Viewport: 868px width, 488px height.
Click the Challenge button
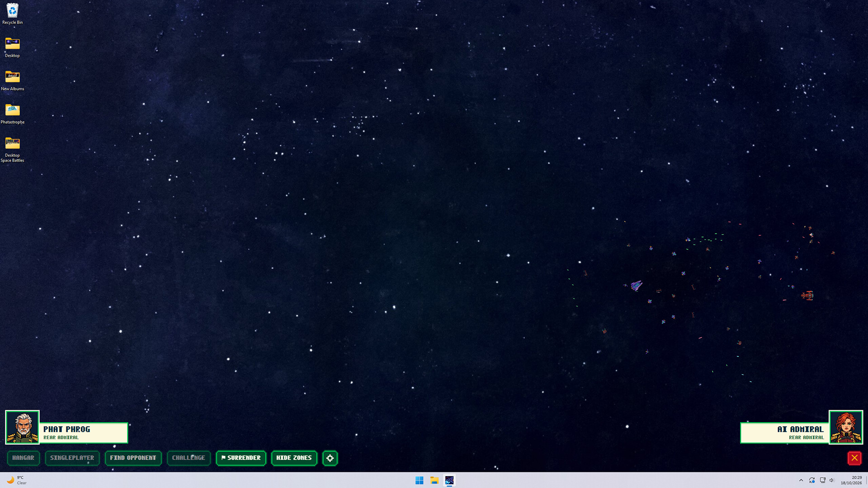[x=189, y=458]
